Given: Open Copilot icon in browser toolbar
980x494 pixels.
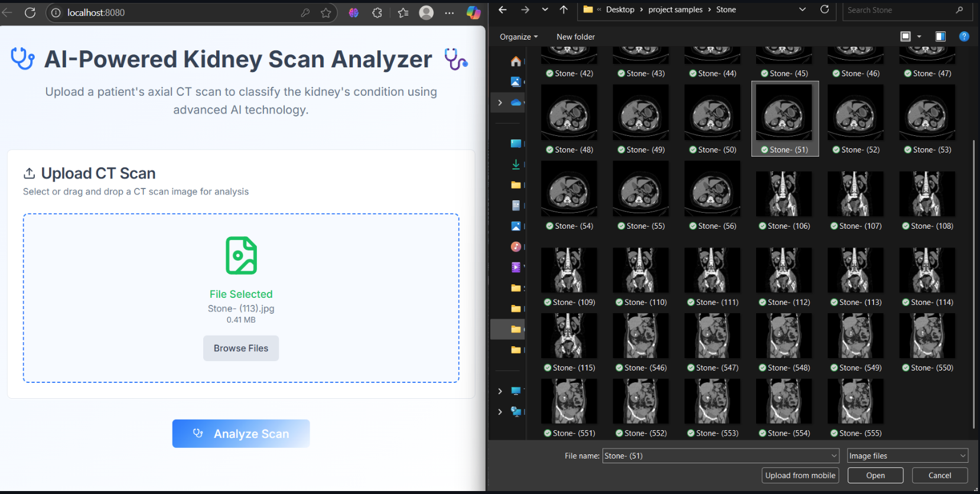Looking at the screenshot, I should (474, 12).
